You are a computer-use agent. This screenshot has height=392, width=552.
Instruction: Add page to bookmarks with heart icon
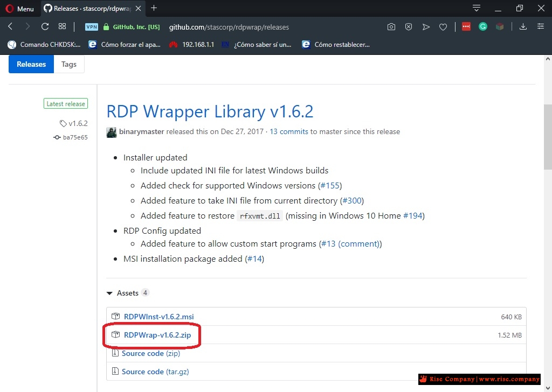point(443,27)
